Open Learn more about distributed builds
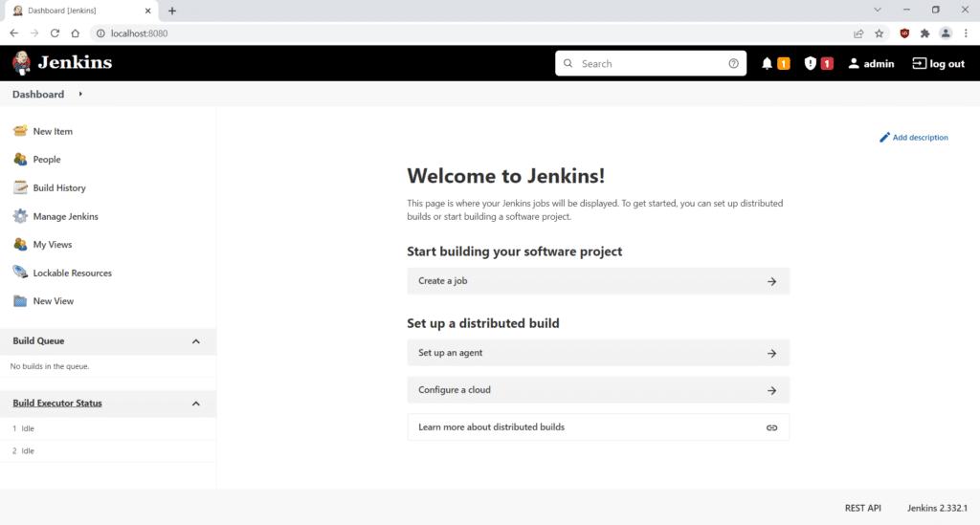The width and height of the screenshot is (980, 525). point(598,427)
